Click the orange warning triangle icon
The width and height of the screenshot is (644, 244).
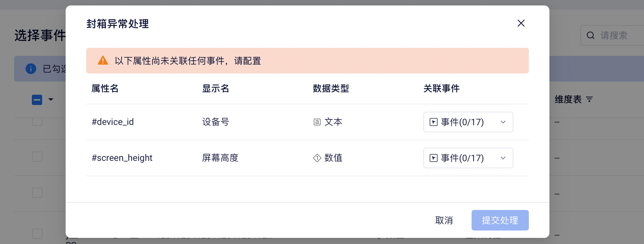(103, 60)
